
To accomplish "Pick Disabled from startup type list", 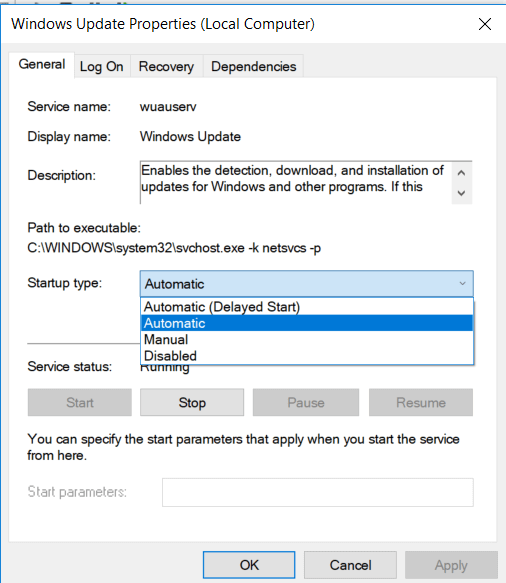I will pos(307,356).
